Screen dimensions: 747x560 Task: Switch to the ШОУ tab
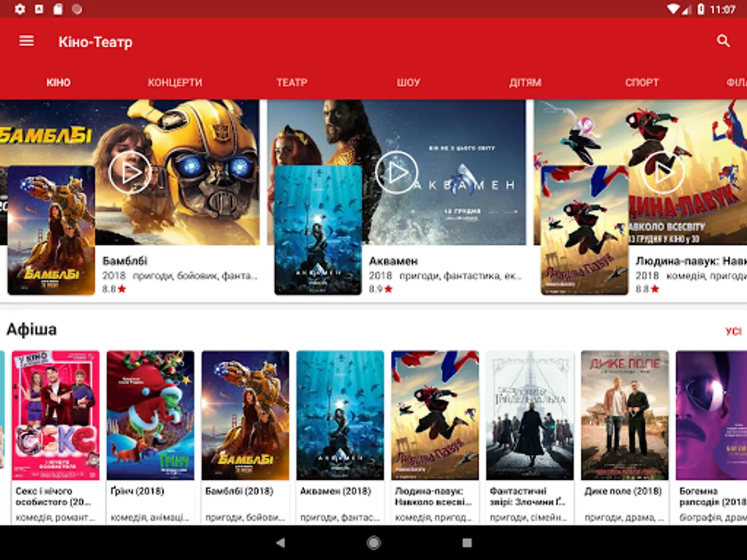(x=408, y=82)
